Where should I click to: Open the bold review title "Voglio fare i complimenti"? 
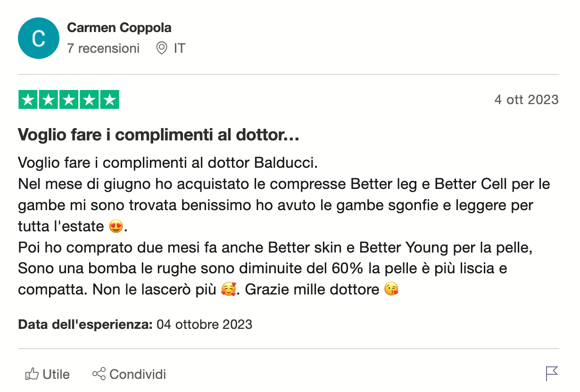[158, 136]
